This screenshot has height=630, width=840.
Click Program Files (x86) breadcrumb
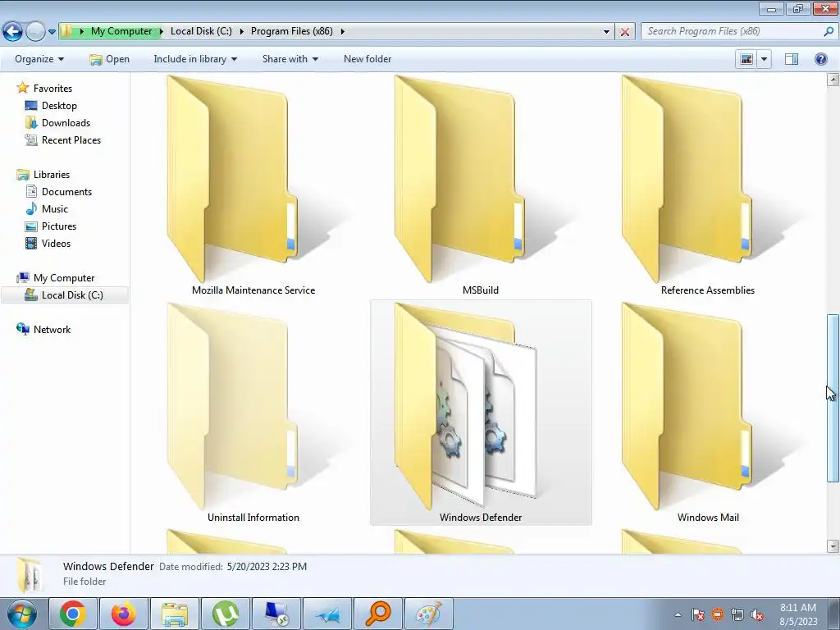point(291,31)
